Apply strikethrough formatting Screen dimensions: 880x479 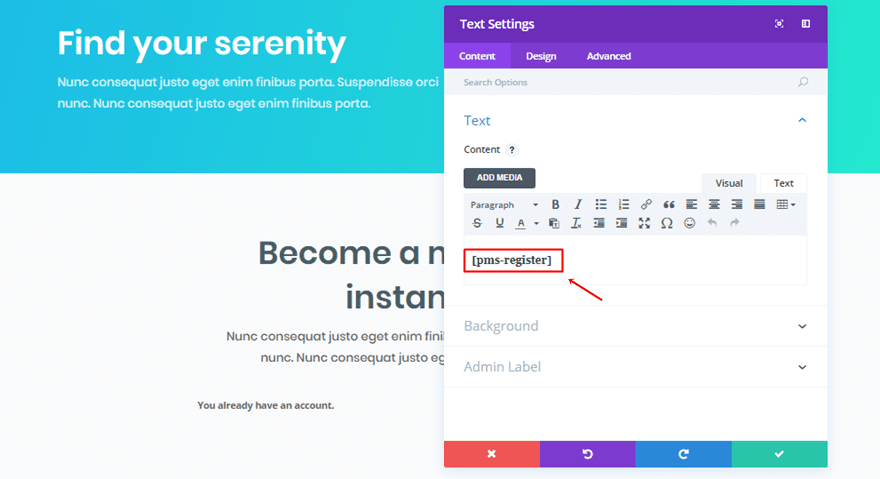point(477,223)
